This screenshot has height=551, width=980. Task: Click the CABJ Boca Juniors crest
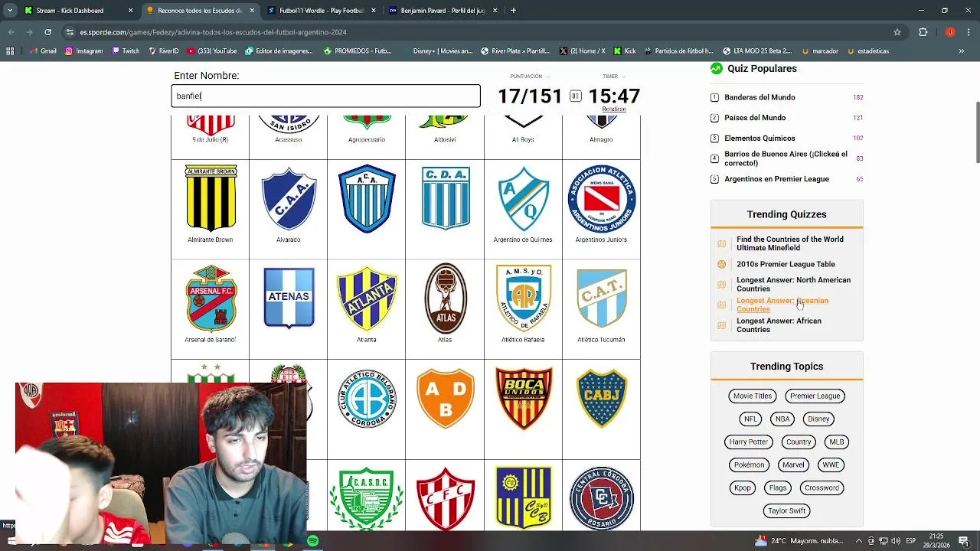coord(602,398)
